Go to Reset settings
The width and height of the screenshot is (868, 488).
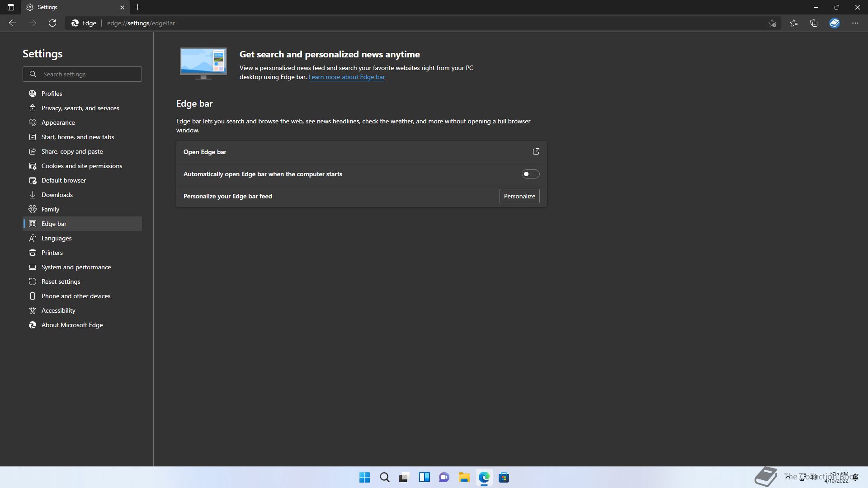coord(82,282)
